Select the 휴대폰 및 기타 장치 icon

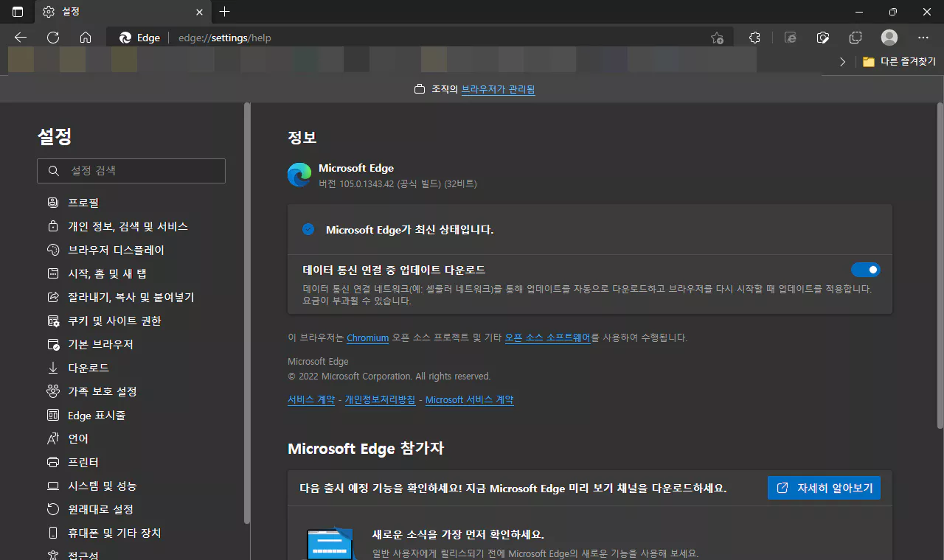53,533
